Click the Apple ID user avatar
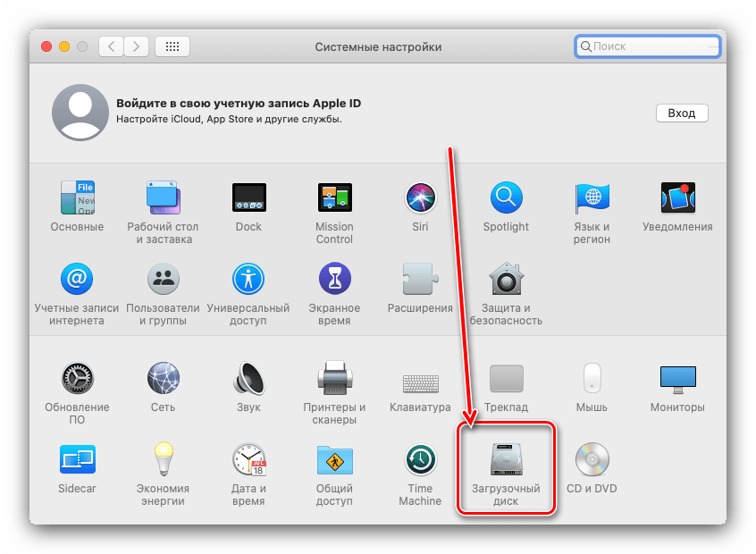Image resolution: width=756 pixels, height=554 pixels. [80, 113]
